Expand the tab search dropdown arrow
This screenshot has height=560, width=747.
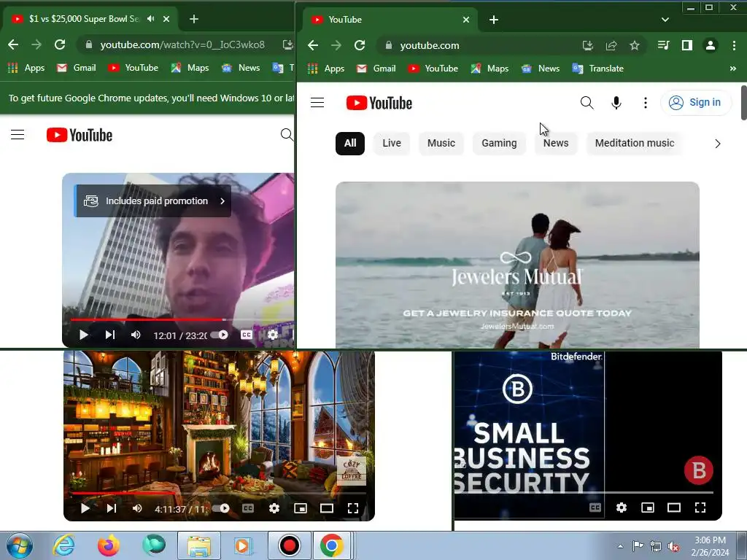pyautogui.click(x=665, y=20)
